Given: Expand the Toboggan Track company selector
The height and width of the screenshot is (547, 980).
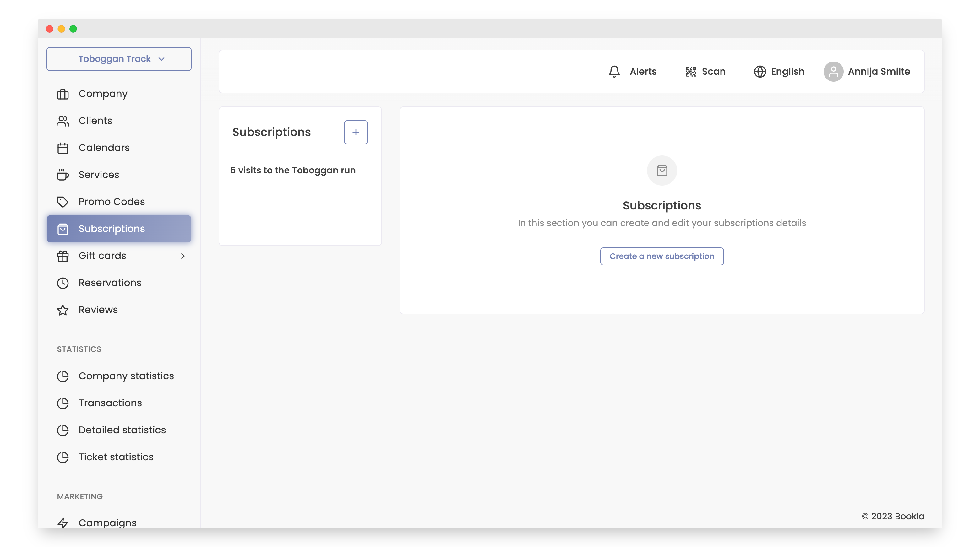Looking at the screenshot, I should [119, 59].
